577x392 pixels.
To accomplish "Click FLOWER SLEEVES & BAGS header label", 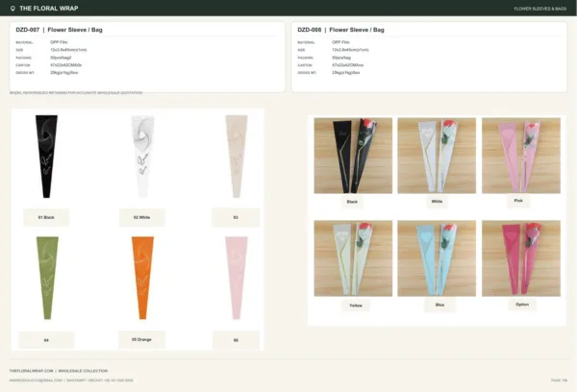I will coord(539,9).
